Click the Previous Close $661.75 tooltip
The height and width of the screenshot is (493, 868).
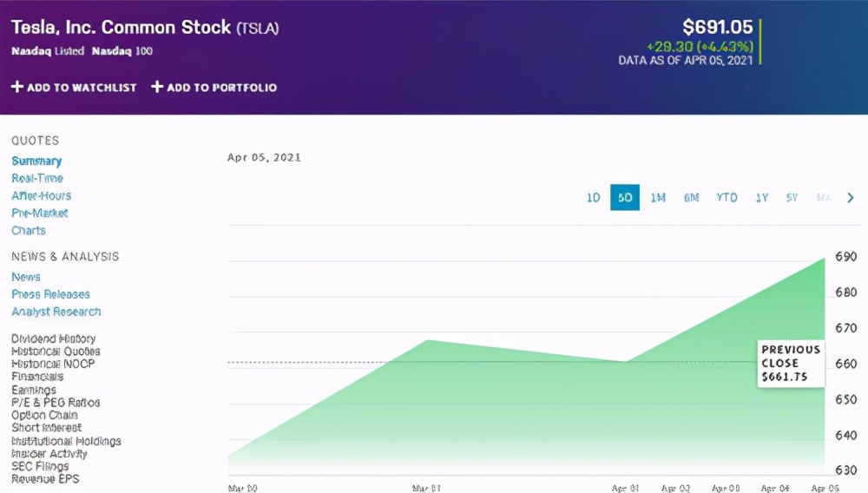[791, 364]
